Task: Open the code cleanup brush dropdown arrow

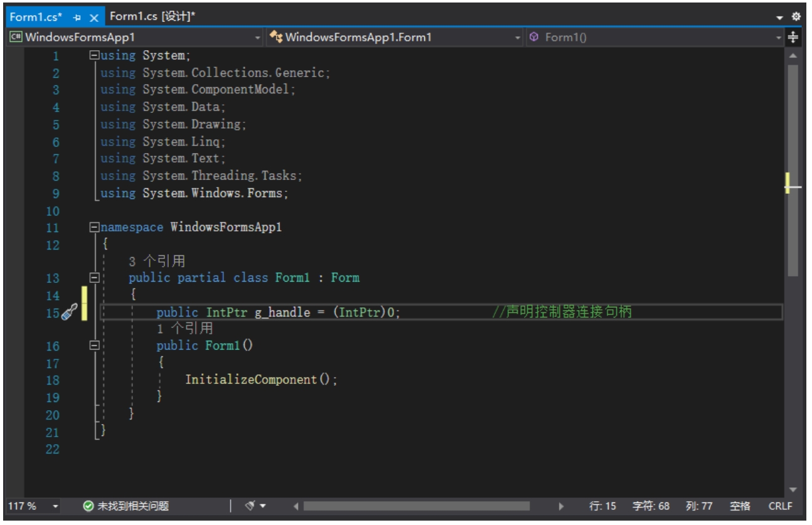Action: pos(263,506)
